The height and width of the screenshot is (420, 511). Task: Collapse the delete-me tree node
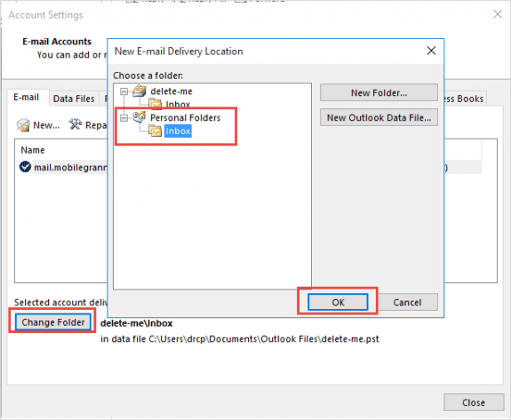[124, 91]
